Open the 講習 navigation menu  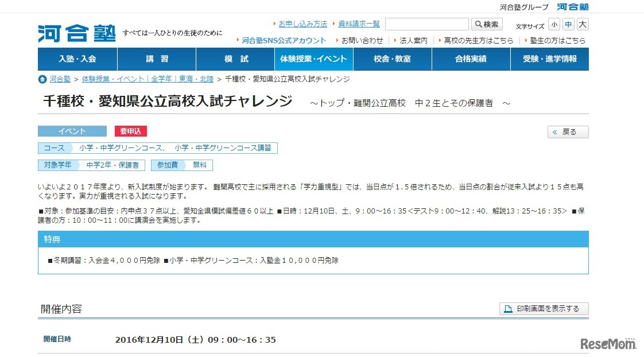[x=156, y=59]
